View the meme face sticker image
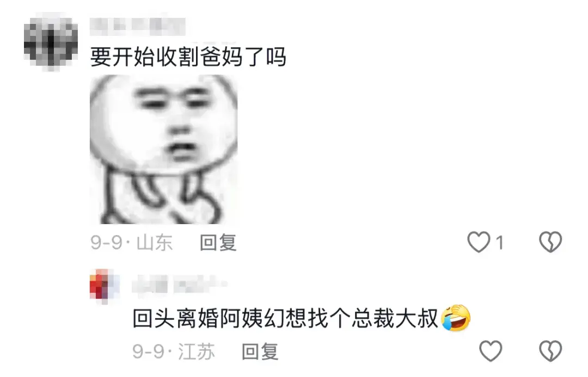This screenshot has height=377, width=588. (x=163, y=150)
